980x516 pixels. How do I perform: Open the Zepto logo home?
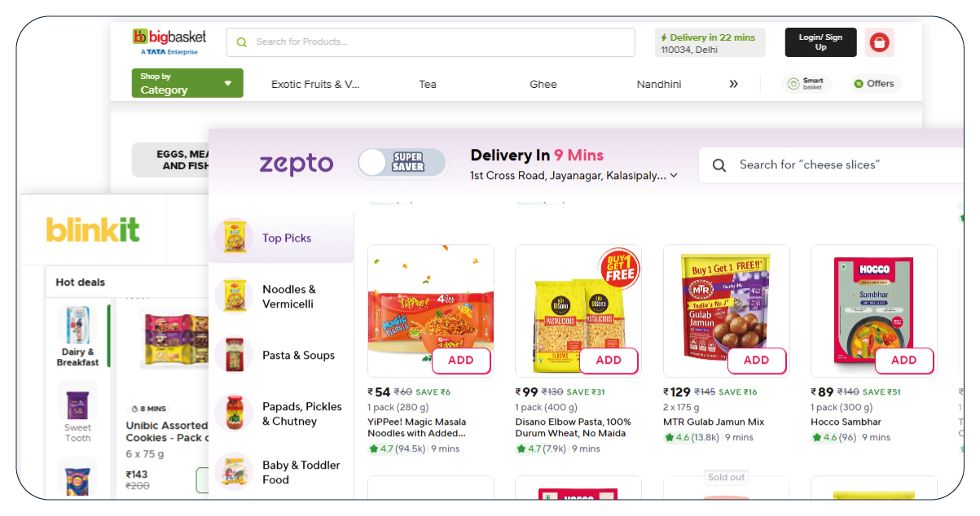coord(296,164)
